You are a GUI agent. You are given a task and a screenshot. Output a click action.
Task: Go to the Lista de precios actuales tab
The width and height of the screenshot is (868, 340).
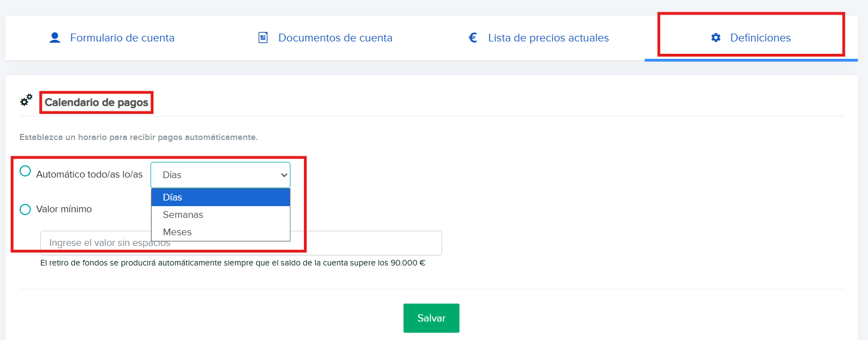click(x=548, y=38)
